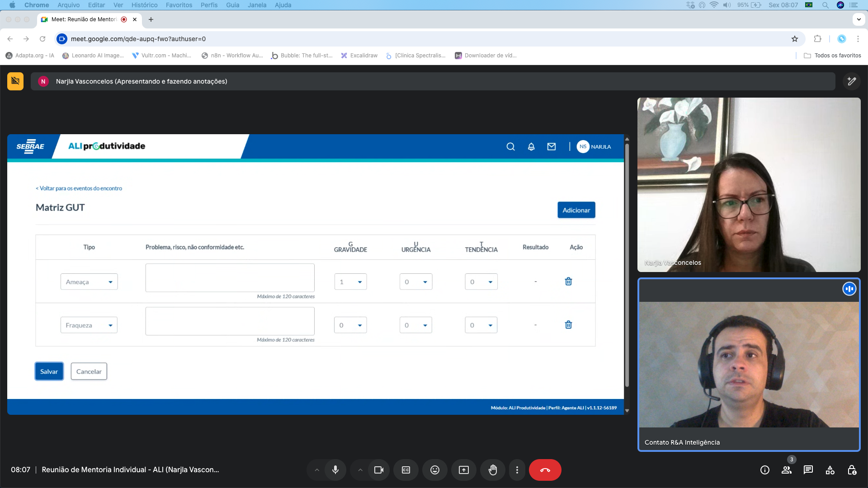Click Narjla Vasconcelos video tile
This screenshot has height=488, width=868.
click(x=749, y=184)
